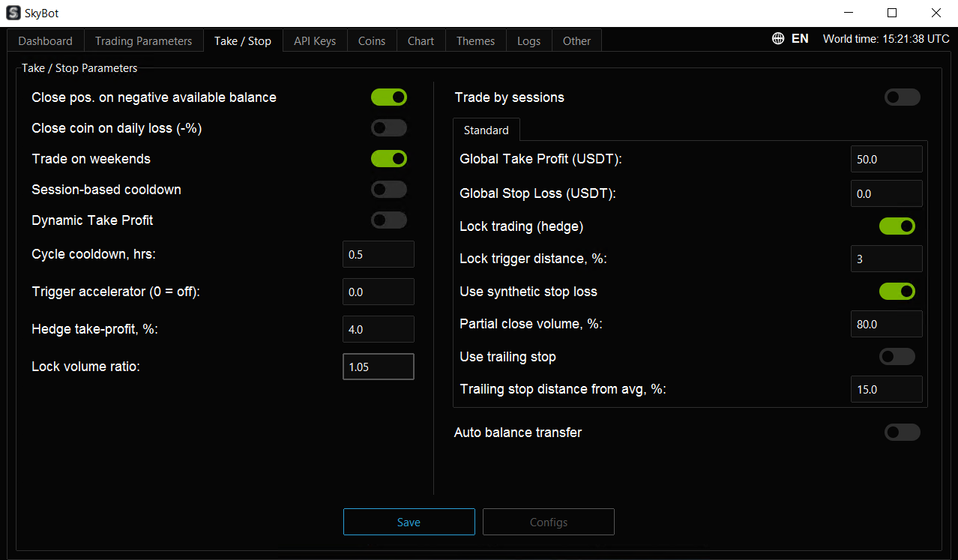Enable Trade by sessions toggle
Image resolution: width=958 pixels, height=560 pixels.
[x=903, y=97]
